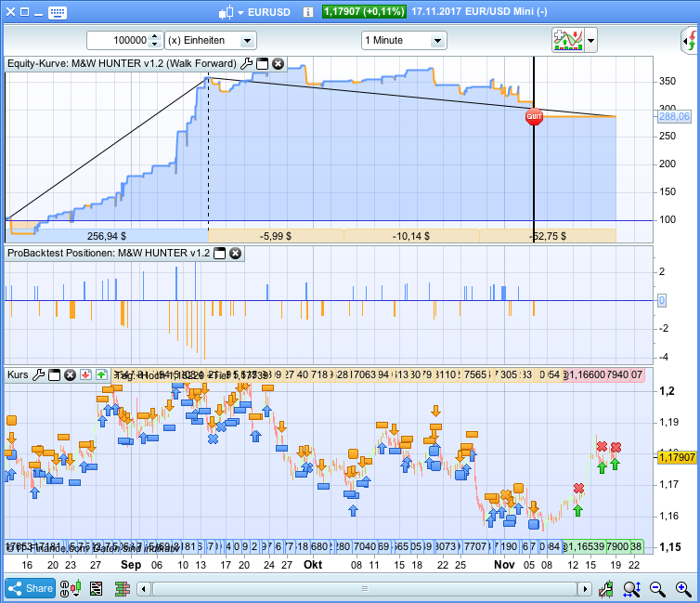Click the horizontal zoom-fit magnifier icon
Screen dimensions: 700x603
[631, 588]
